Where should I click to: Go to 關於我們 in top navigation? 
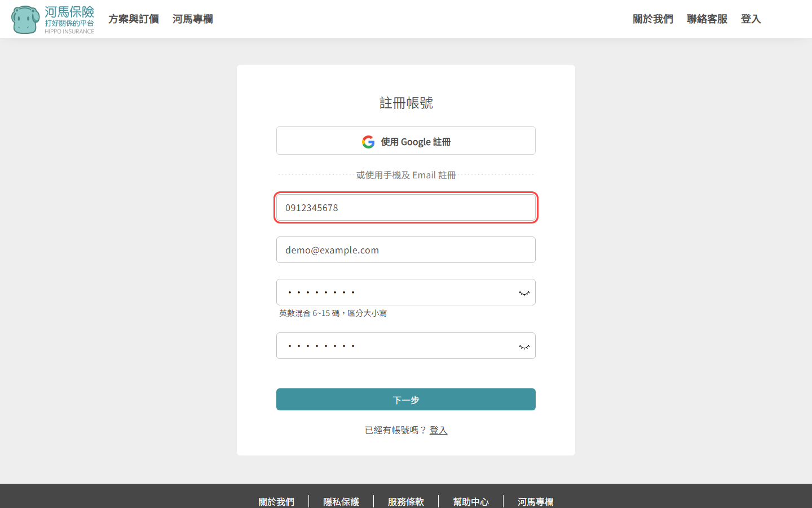click(652, 19)
